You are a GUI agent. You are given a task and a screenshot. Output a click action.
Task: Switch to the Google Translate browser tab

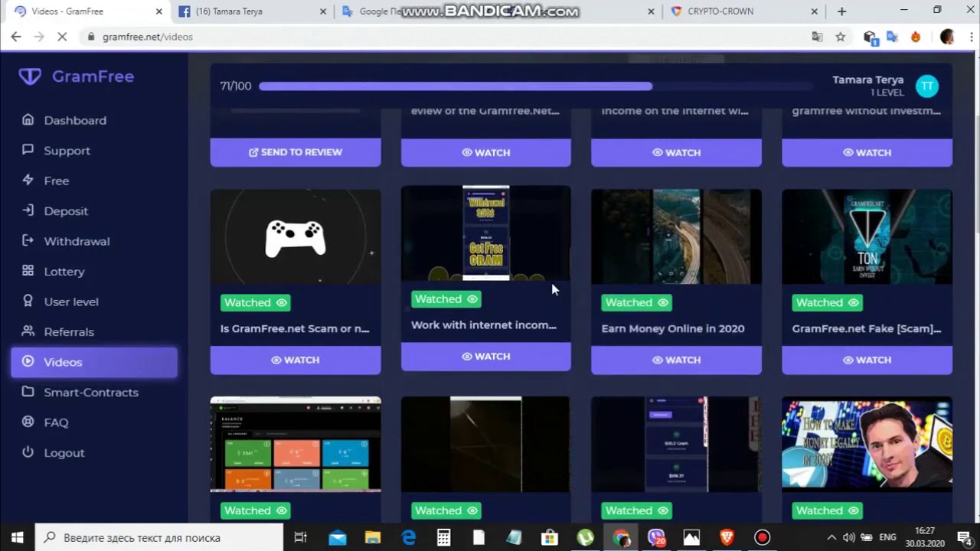point(370,11)
